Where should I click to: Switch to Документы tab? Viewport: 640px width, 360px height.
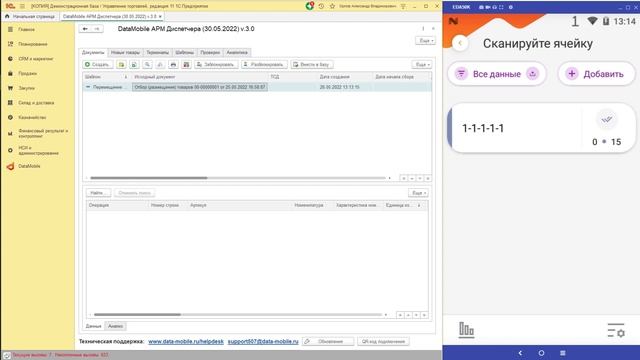pos(93,53)
